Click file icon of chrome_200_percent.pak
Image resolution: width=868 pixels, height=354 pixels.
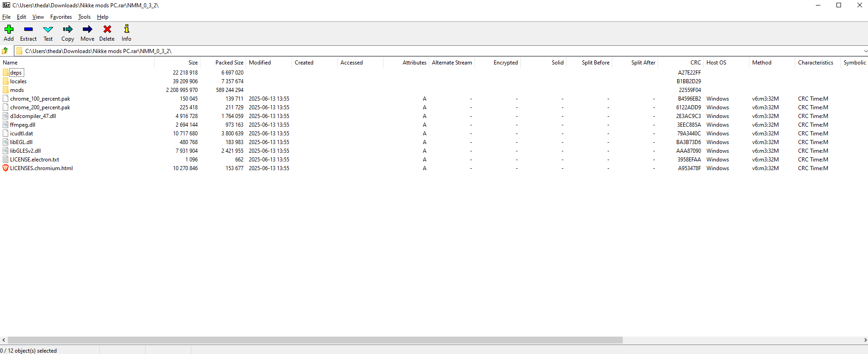(5, 107)
